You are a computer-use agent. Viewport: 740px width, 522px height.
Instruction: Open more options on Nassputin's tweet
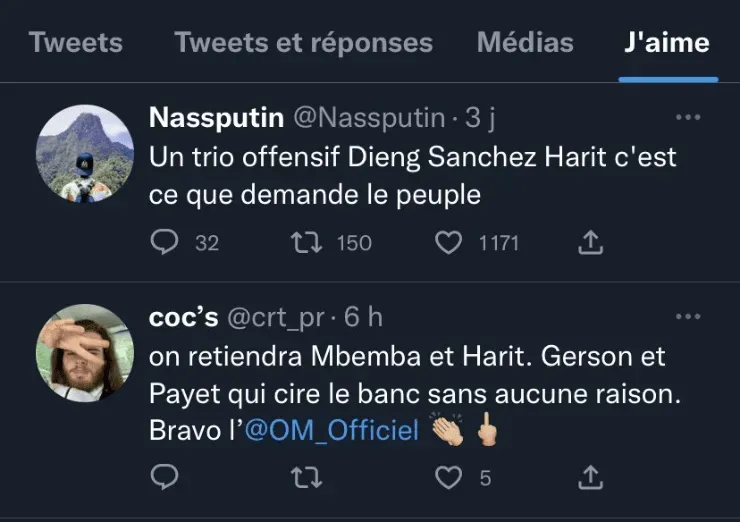[688, 118]
